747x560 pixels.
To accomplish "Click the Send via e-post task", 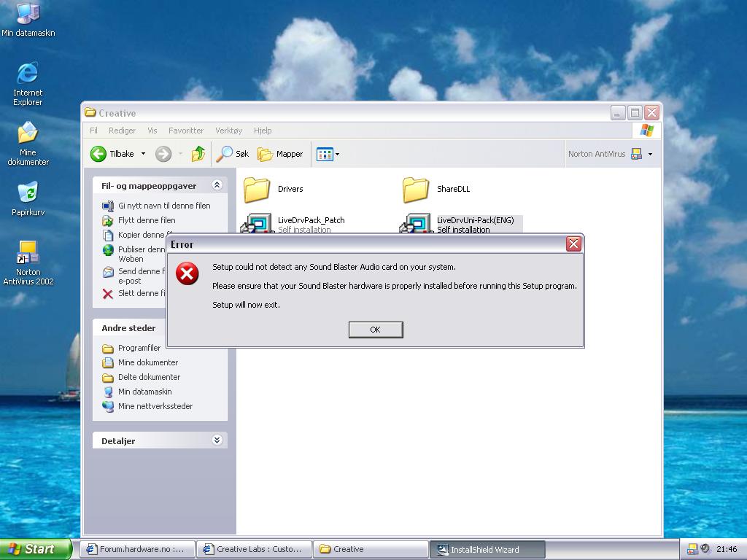I will 134,276.
